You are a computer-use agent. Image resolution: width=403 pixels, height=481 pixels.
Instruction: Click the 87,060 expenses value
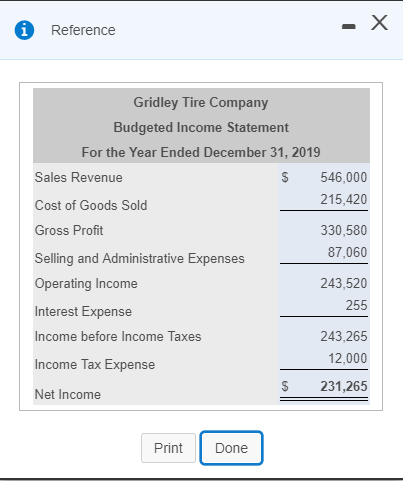click(347, 252)
